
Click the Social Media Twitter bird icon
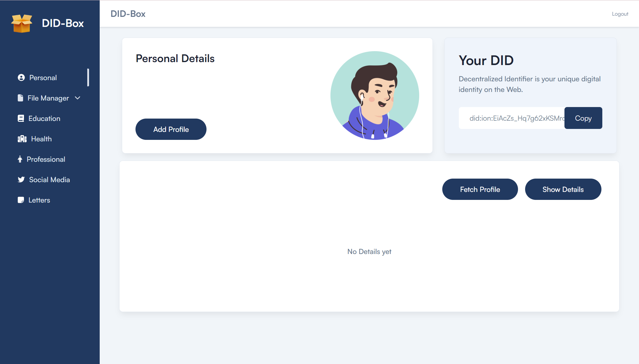21,179
